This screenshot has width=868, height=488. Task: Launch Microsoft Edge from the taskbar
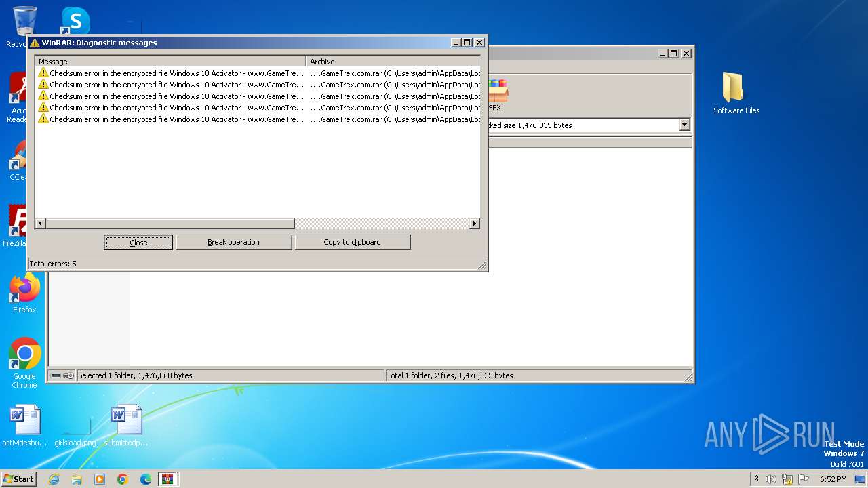pos(146,479)
